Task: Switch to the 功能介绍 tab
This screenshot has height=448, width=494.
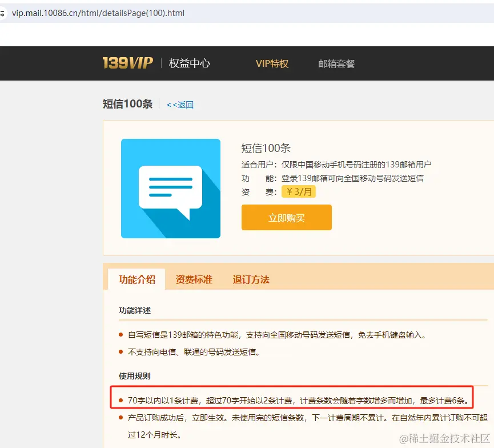Action: tap(136, 279)
